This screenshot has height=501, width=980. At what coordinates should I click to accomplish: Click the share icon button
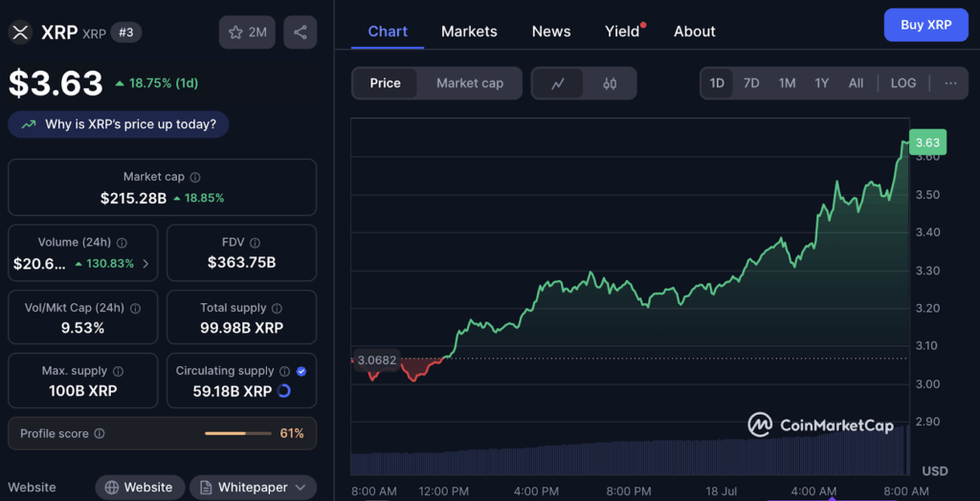(300, 33)
